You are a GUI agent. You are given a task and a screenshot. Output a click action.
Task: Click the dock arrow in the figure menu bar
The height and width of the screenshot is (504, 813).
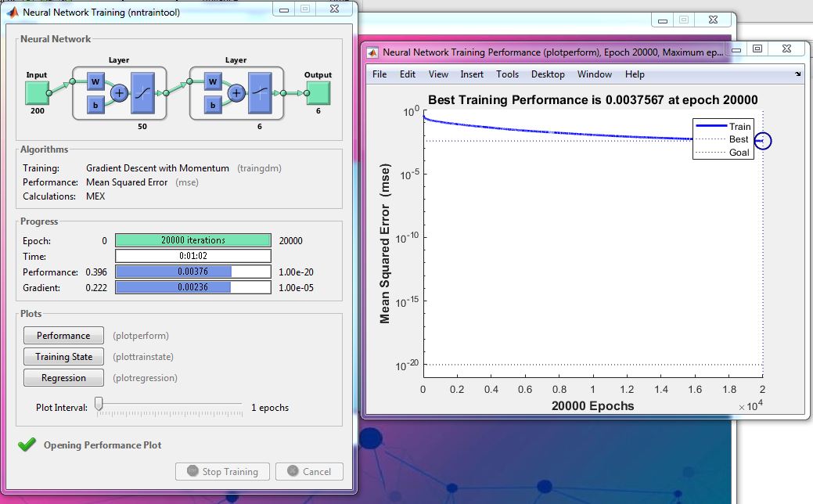pos(797,74)
